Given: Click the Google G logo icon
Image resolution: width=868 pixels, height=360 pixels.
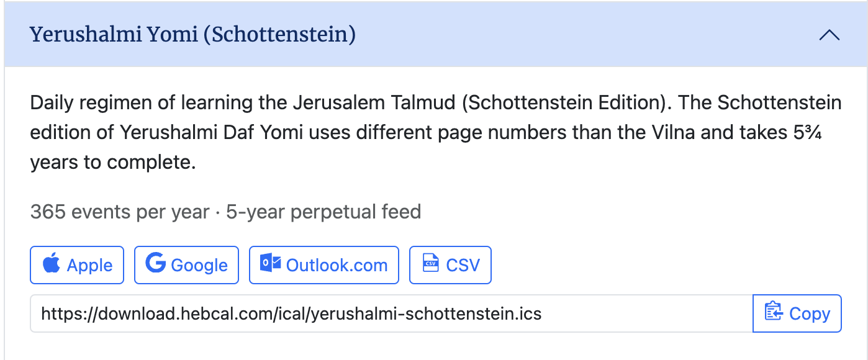Looking at the screenshot, I should 155,263.
